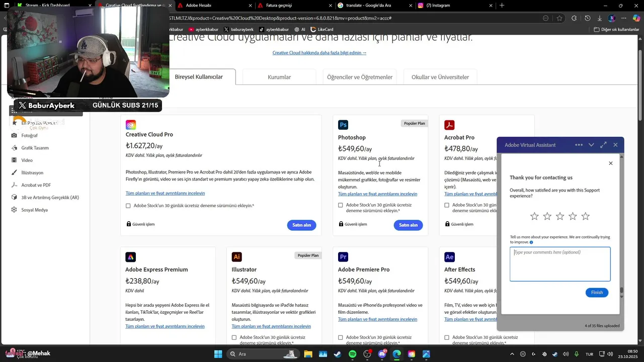Open the browser downloads button
The height and width of the screenshot is (362, 644).
(600, 18)
